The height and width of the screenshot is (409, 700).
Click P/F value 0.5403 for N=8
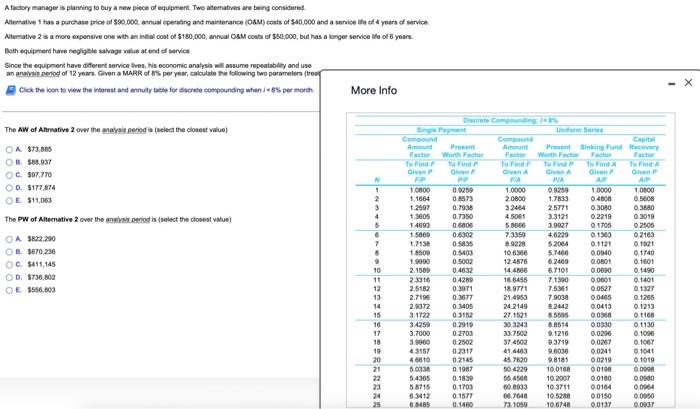click(x=462, y=253)
